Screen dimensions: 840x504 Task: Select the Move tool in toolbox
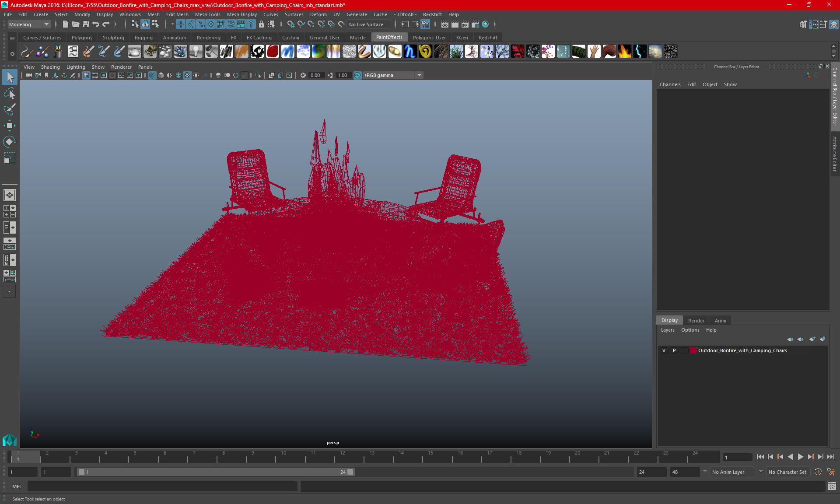pyautogui.click(x=9, y=126)
